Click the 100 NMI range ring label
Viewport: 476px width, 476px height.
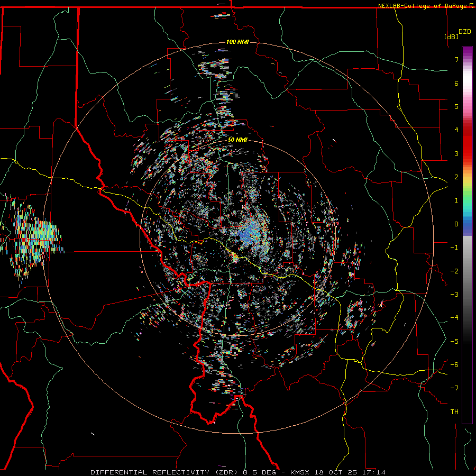click(x=237, y=42)
